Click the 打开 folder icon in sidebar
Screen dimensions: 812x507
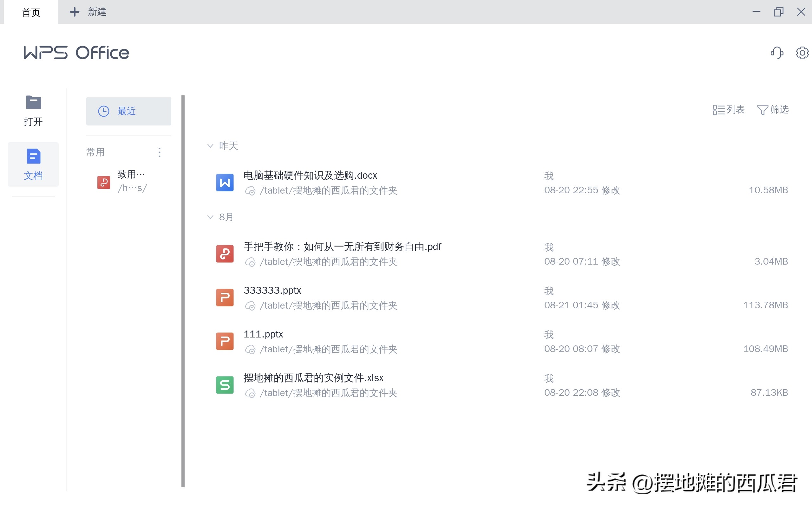34,103
